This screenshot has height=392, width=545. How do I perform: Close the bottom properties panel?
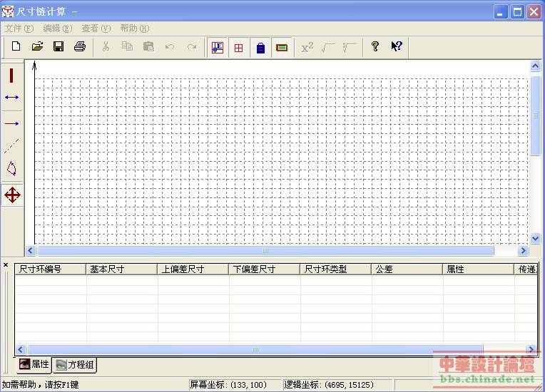pos(6,266)
